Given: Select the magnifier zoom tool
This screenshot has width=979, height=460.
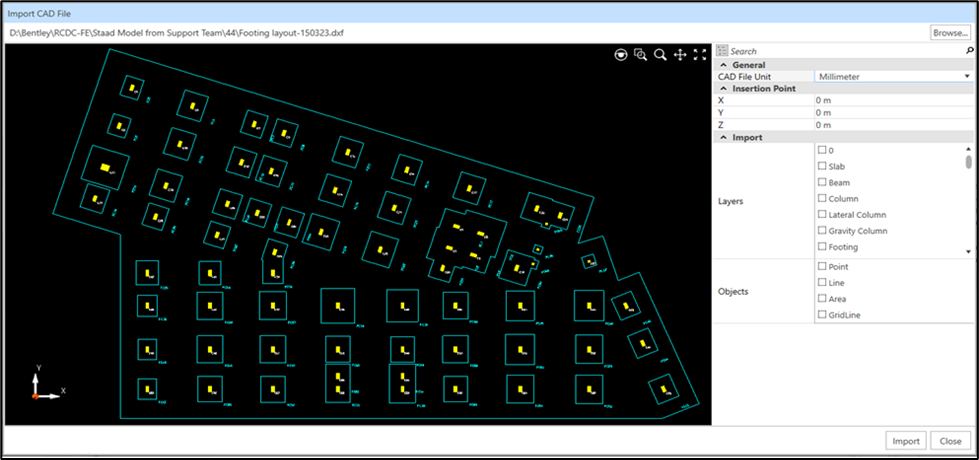Looking at the screenshot, I should 660,55.
